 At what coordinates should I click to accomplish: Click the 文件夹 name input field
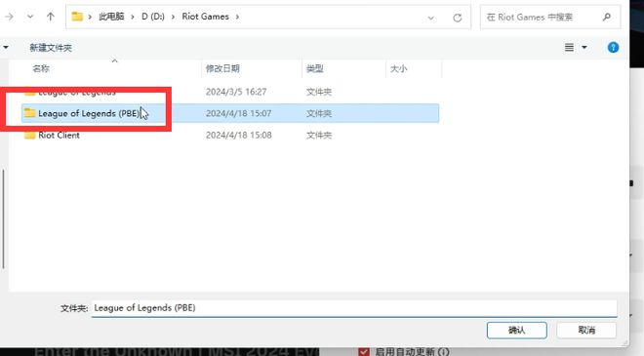(353, 308)
